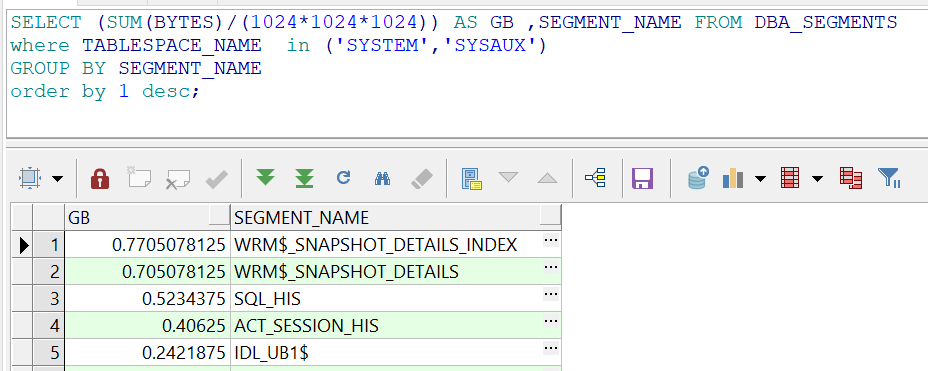Viewport: 928px width, 371px height.
Task: Click small button in SEGMENT_NAME column header
Action: click(x=550, y=215)
